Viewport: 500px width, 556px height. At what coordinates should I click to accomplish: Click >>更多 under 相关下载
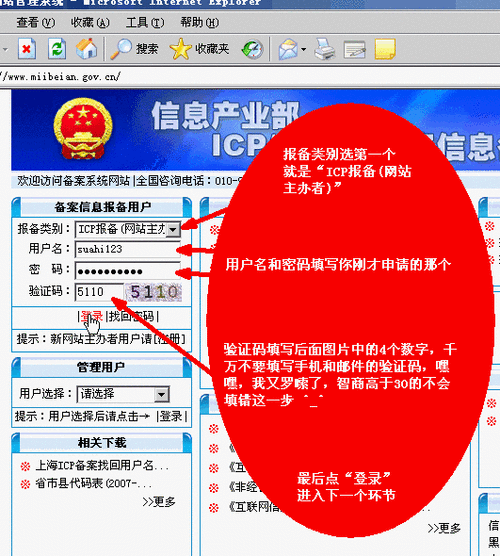[159, 501]
